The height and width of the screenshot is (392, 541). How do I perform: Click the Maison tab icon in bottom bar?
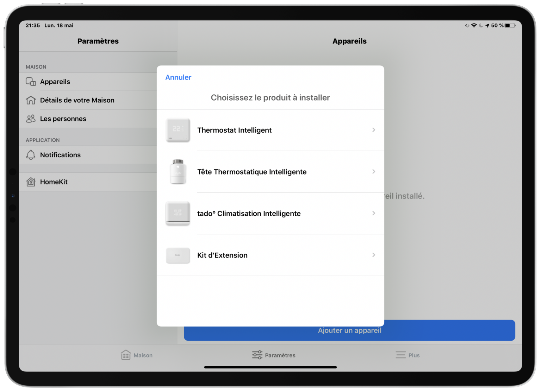(126, 355)
